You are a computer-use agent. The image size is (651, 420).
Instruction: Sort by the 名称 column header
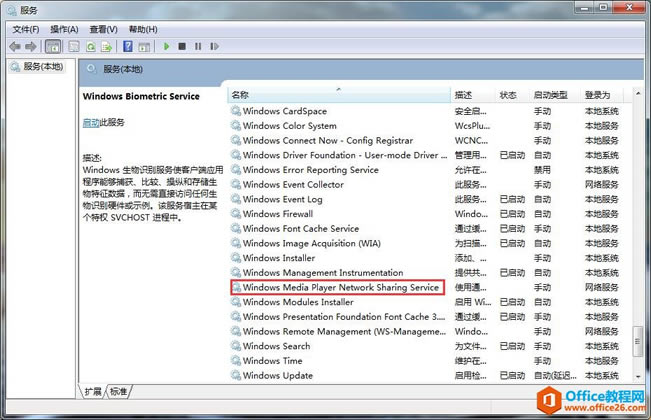[x=339, y=95]
